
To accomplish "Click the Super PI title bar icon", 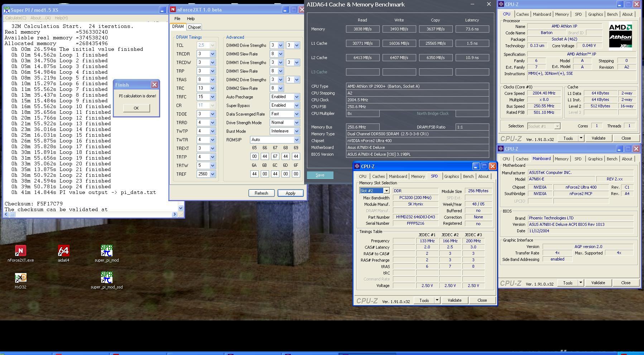I will point(7,10).
